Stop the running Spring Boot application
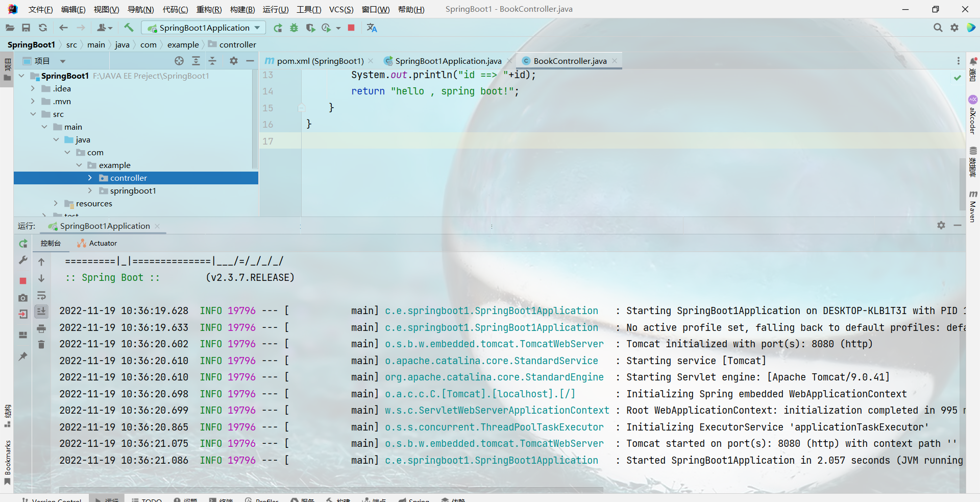This screenshot has height=502, width=980. (x=351, y=28)
